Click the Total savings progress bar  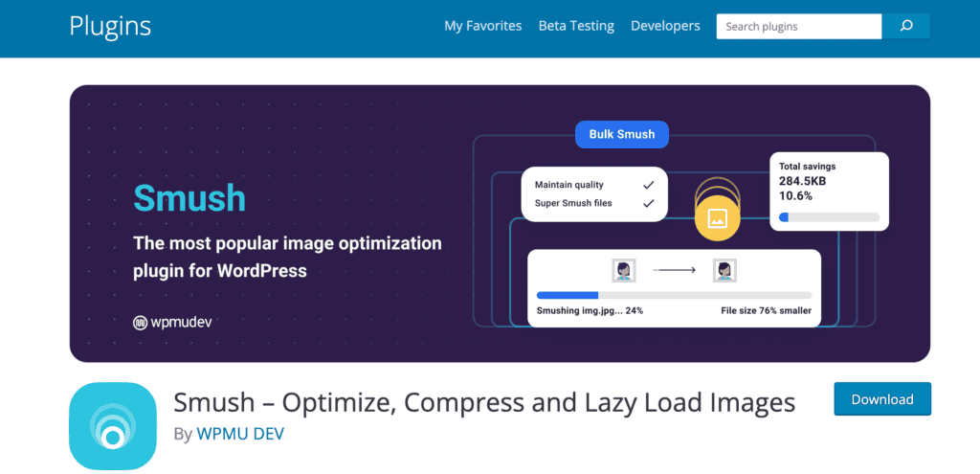point(829,217)
